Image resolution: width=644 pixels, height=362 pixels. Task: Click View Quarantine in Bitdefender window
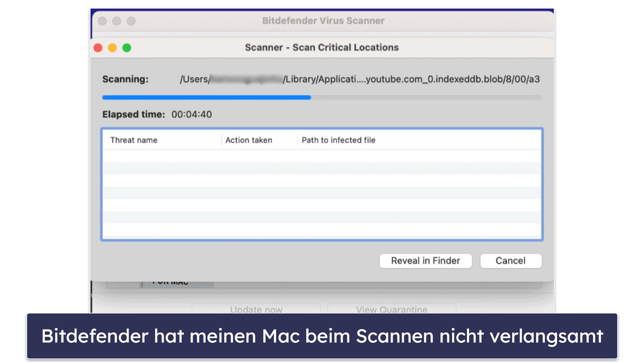[392, 309]
